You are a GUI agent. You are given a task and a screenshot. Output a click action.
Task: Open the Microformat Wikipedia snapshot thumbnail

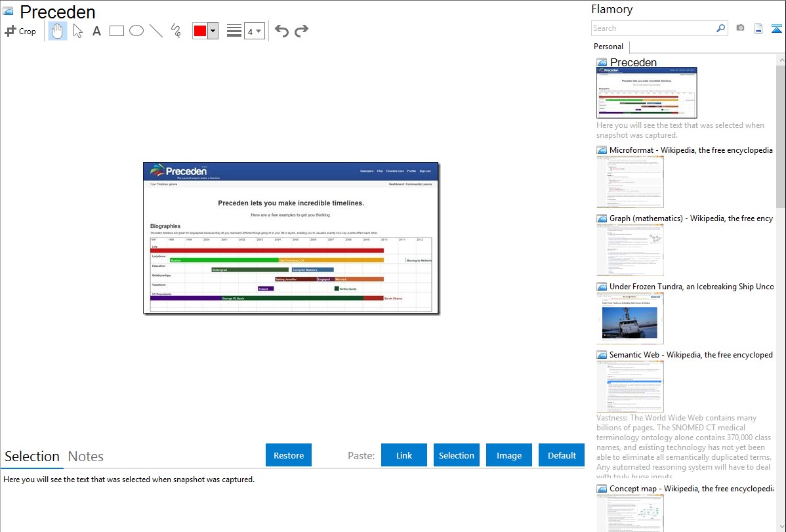point(630,182)
